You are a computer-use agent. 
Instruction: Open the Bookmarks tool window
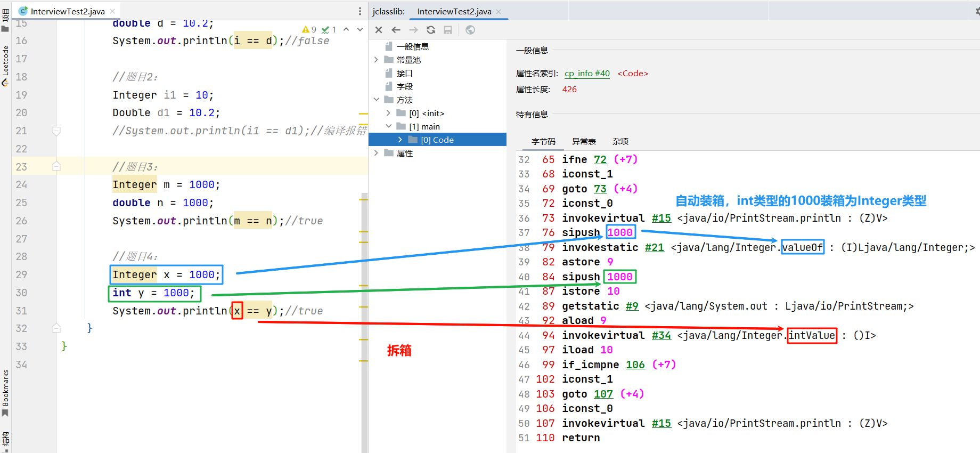[x=5, y=393]
